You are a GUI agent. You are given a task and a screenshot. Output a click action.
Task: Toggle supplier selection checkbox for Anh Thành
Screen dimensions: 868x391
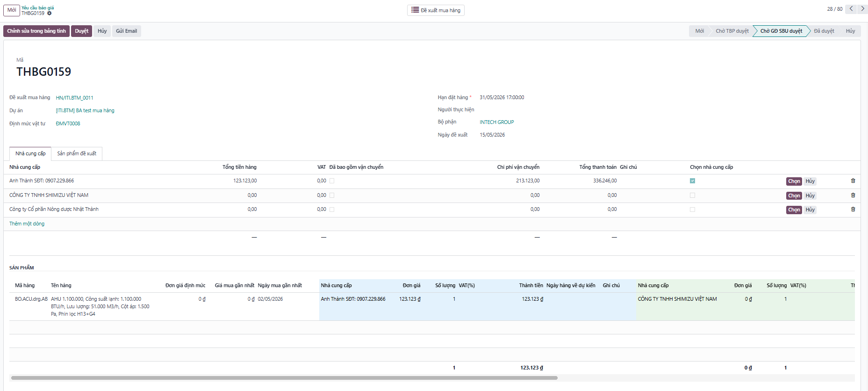(692, 181)
